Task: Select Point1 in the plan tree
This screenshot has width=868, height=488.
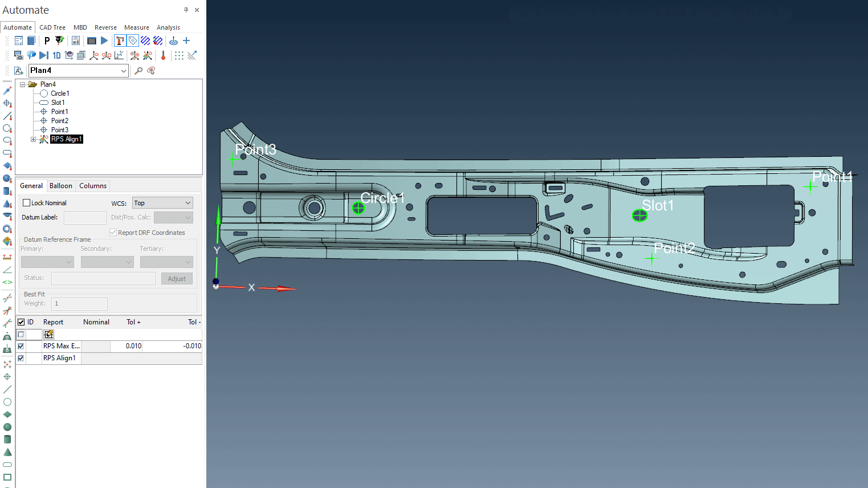Action: pyautogui.click(x=59, y=112)
